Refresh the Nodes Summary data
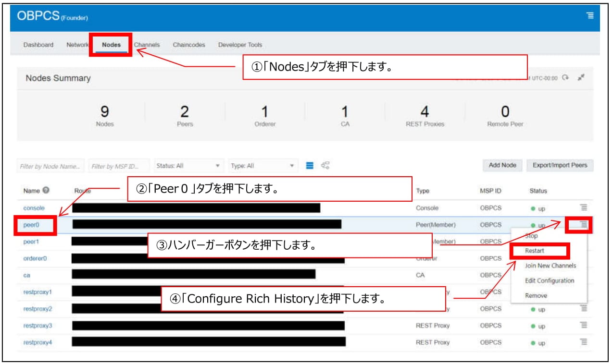The width and height of the screenshot is (613, 364). coord(566,78)
